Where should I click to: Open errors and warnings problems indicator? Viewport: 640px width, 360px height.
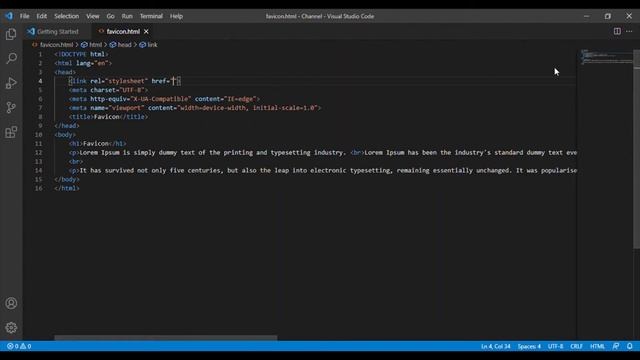pyautogui.click(x=19, y=346)
